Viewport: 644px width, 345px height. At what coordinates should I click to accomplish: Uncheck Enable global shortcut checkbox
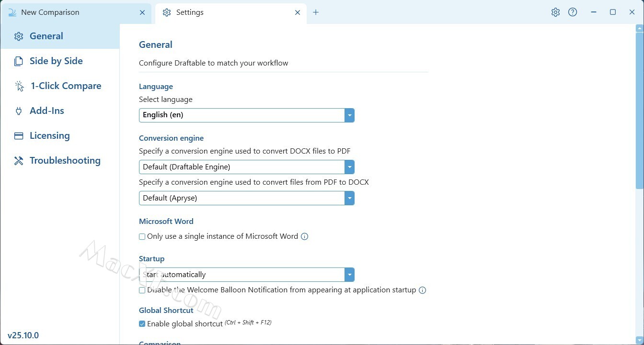pyautogui.click(x=142, y=324)
